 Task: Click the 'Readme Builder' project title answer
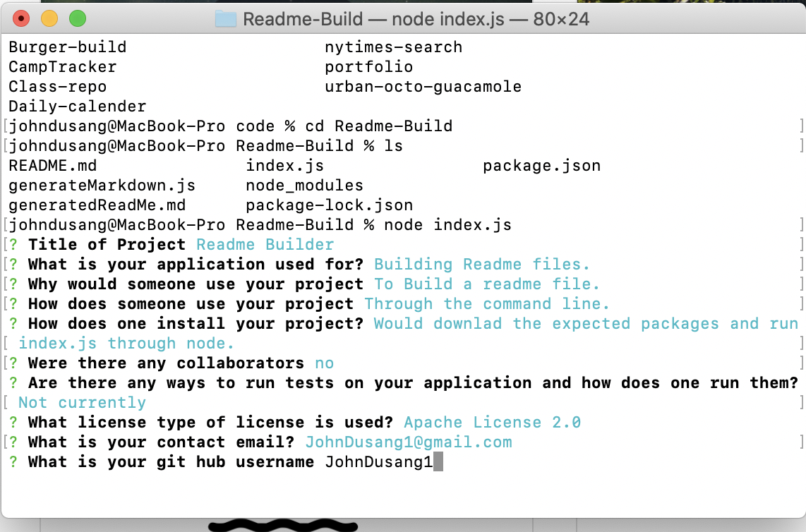(x=265, y=245)
